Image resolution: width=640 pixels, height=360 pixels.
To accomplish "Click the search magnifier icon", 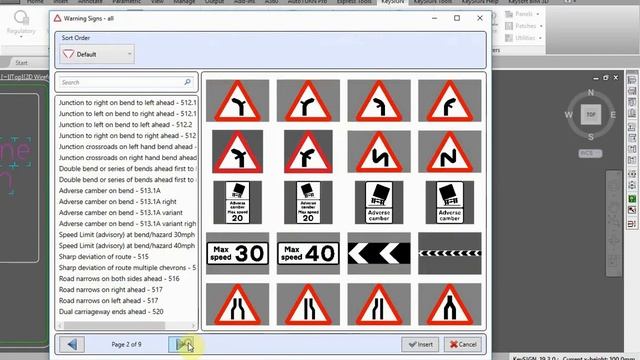I will (187, 82).
